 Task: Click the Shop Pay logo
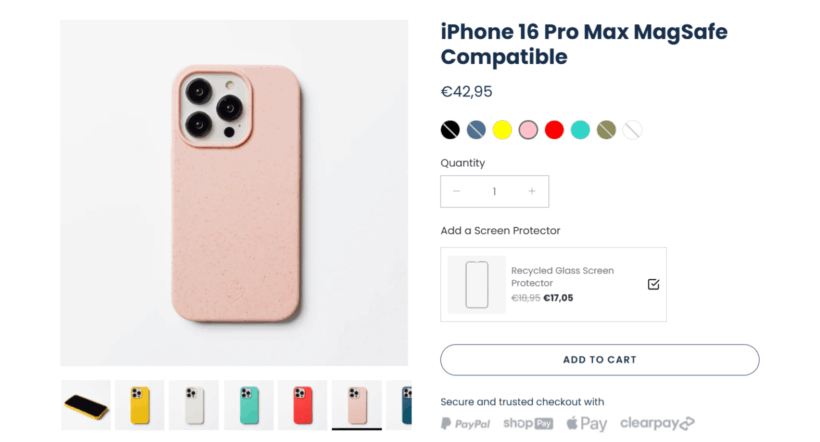(x=528, y=424)
